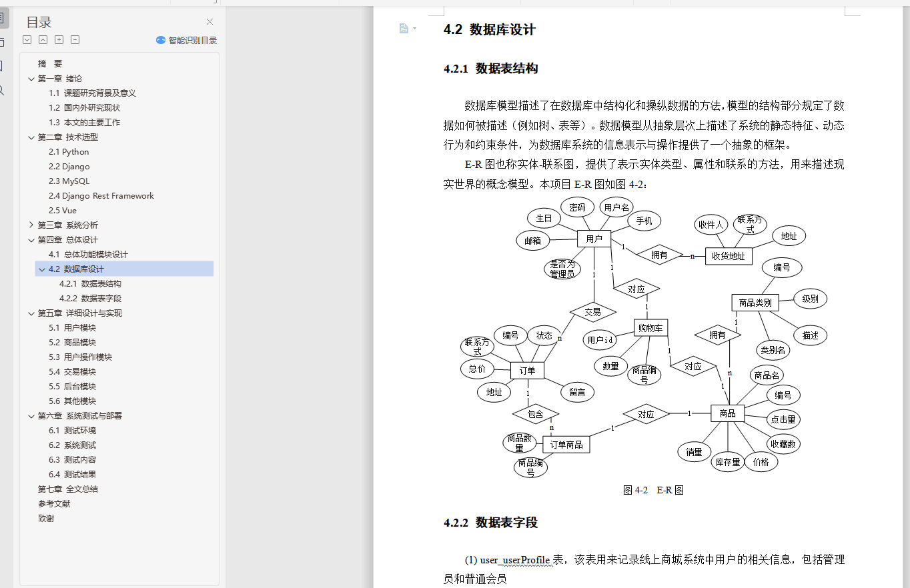910x588 pixels.
Task: Collapse the 4.2 数据库设计 outline node
Action: (x=42, y=269)
